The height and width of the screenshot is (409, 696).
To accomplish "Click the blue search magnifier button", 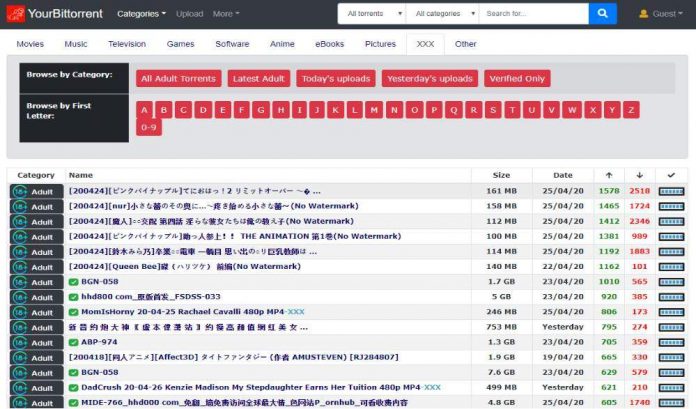I will tap(602, 14).
